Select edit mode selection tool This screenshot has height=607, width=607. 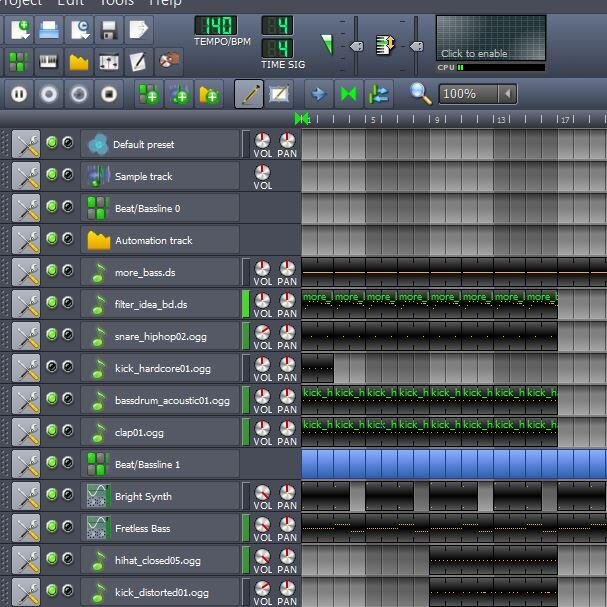(279, 94)
